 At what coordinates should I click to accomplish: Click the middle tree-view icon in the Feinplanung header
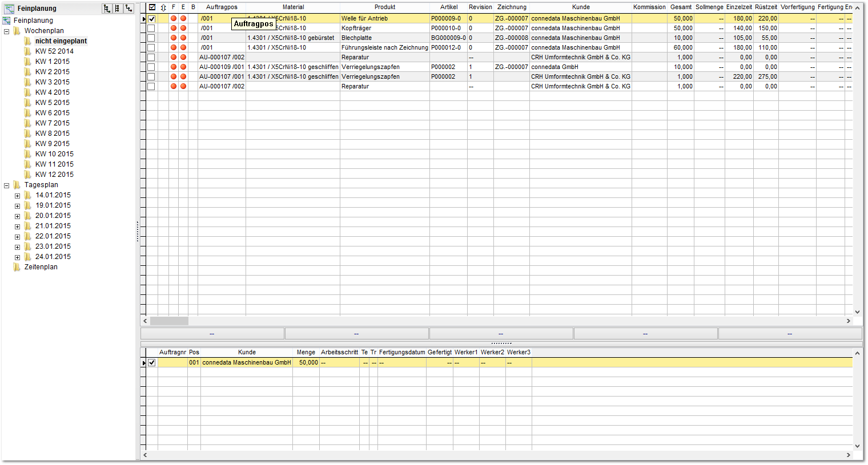pos(118,9)
